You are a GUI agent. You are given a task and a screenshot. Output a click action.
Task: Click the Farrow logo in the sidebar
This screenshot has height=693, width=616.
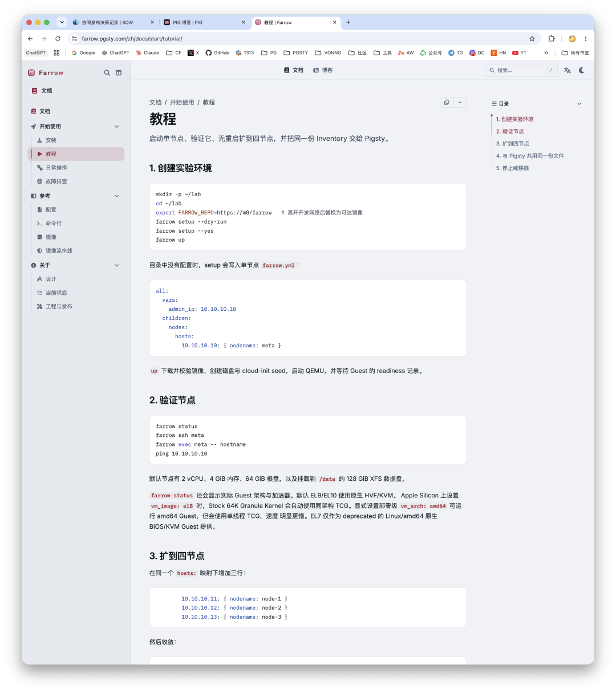point(46,73)
